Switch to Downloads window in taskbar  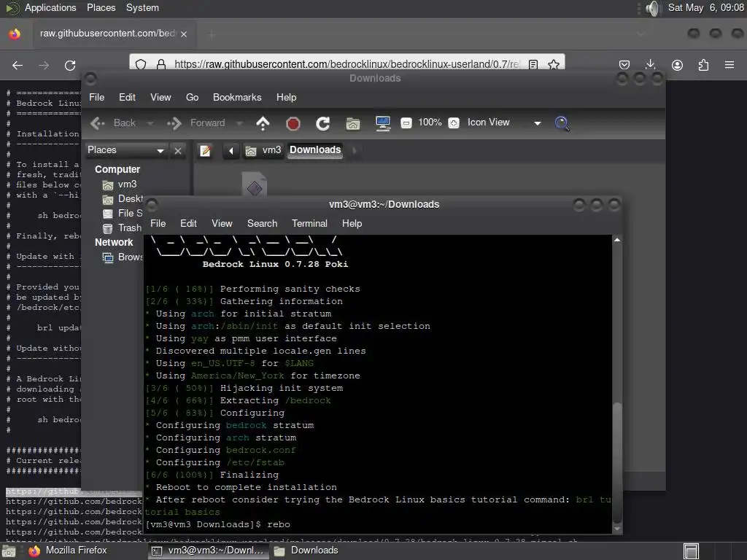click(x=307, y=551)
